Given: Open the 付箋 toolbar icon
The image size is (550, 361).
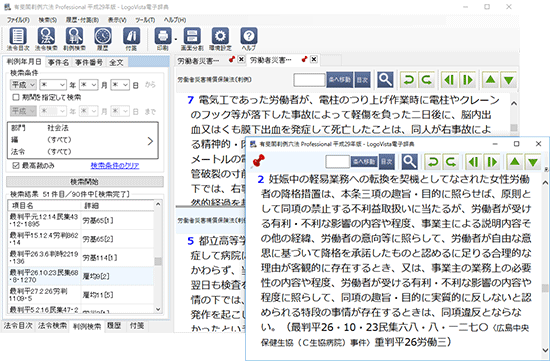Looking at the screenshot, I should 131,39.
